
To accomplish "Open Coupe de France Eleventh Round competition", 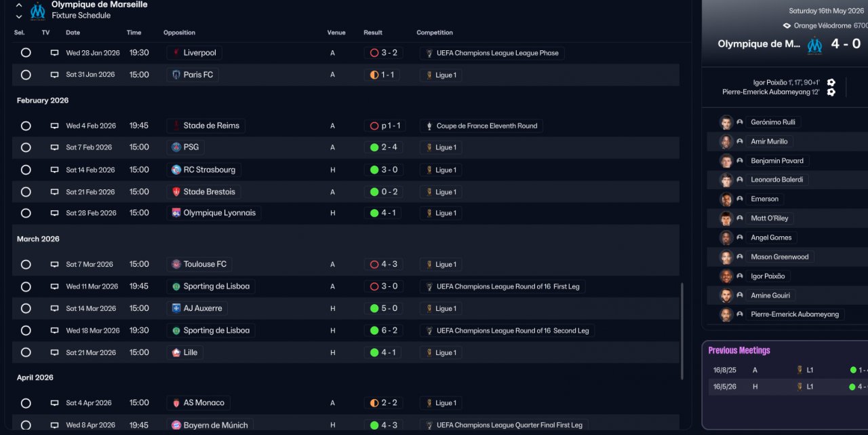I will pos(481,126).
